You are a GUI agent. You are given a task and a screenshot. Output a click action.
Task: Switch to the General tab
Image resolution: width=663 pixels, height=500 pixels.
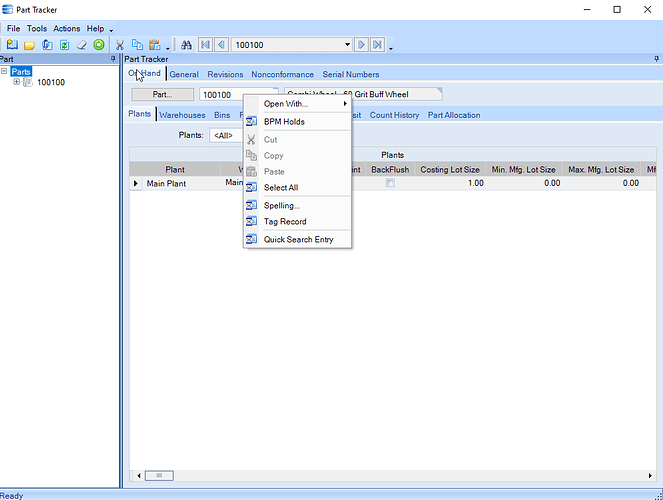pyautogui.click(x=184, y=74)
